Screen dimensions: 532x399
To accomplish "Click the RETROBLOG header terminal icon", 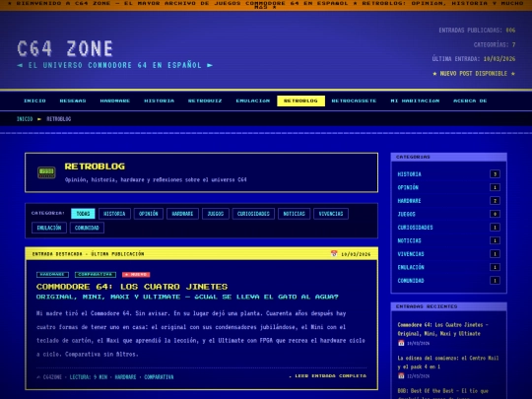I will tap(46, 172).
